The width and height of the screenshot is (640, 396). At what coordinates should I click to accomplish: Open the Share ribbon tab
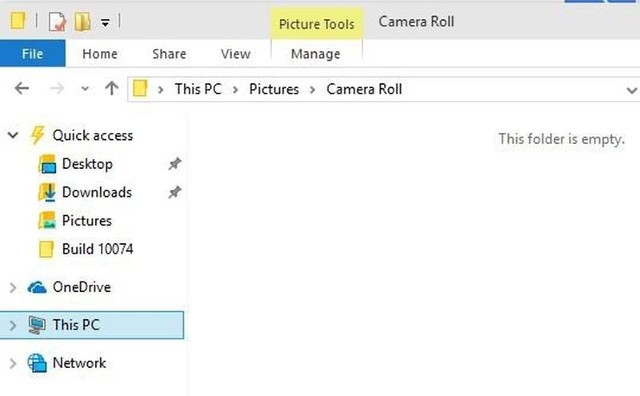click(169, 54)
